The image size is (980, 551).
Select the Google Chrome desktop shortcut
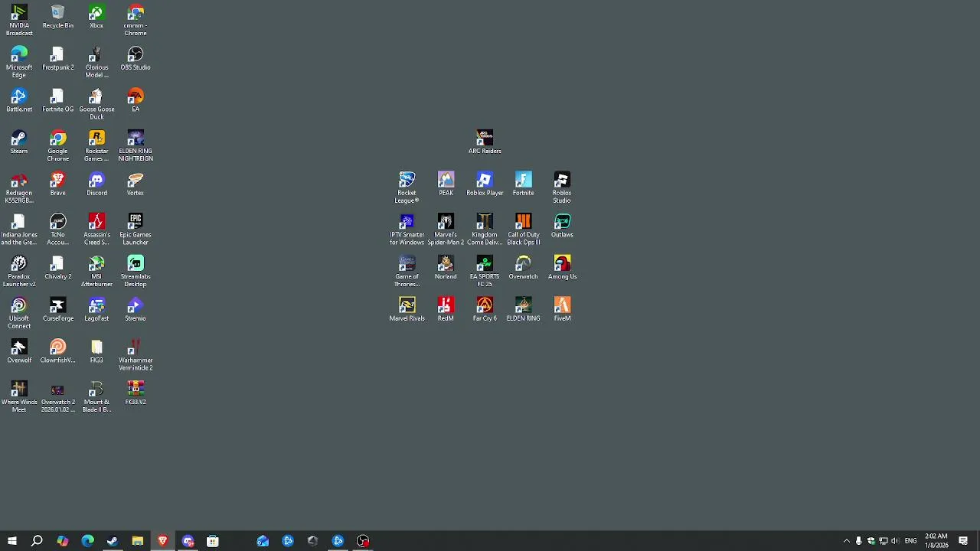(x=58, y=146)
